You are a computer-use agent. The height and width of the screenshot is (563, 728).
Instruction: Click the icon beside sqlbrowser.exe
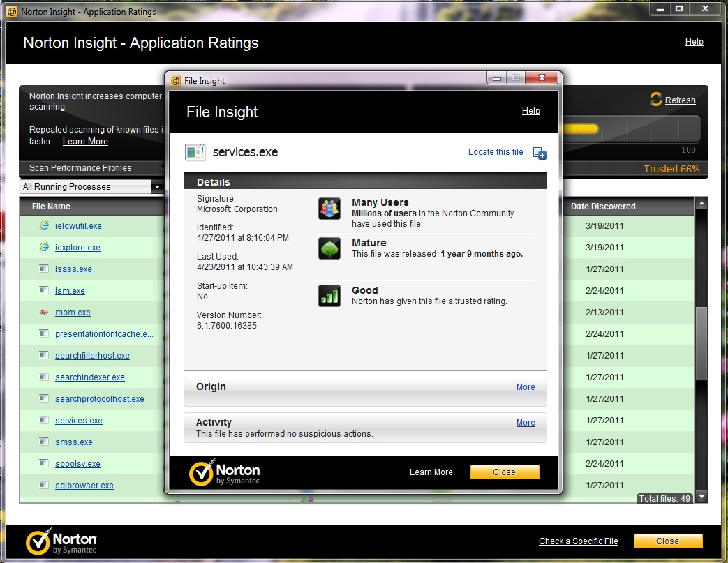pos(44,485)
